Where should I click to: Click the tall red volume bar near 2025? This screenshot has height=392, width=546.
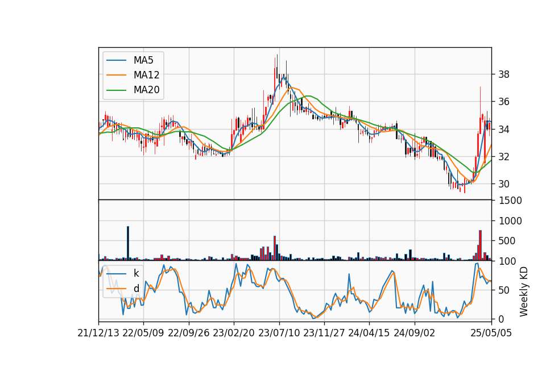click(x=480, y=245)
